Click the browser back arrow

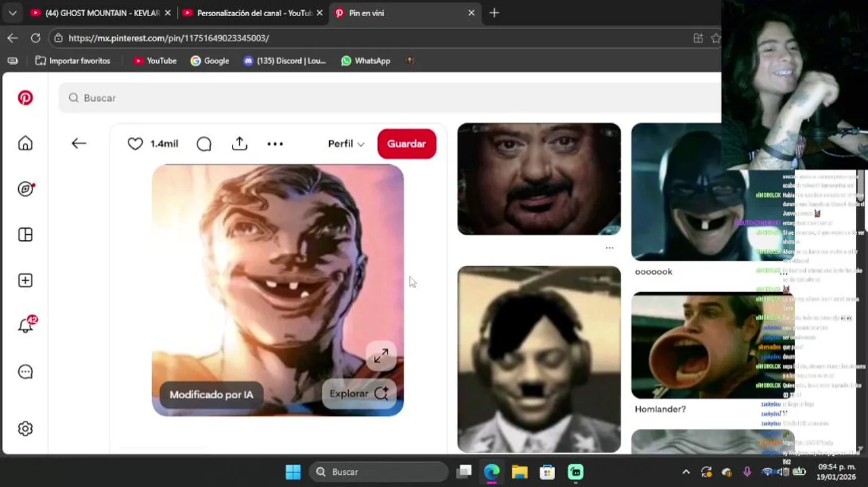12,38
